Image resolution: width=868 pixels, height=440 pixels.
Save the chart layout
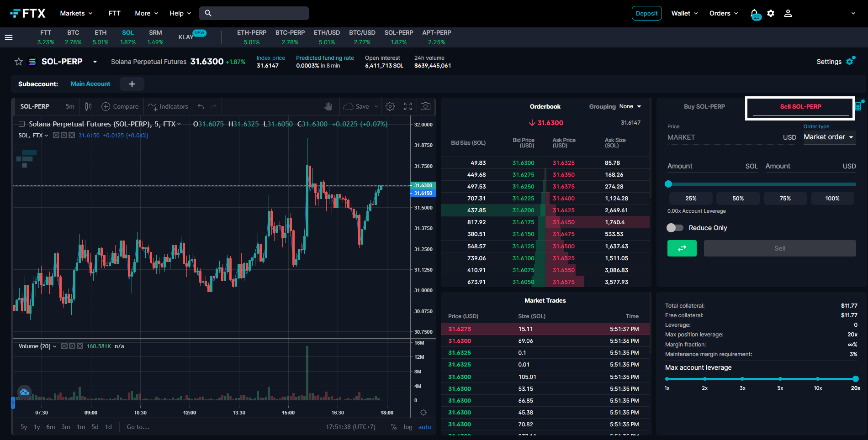click(356, 106)
